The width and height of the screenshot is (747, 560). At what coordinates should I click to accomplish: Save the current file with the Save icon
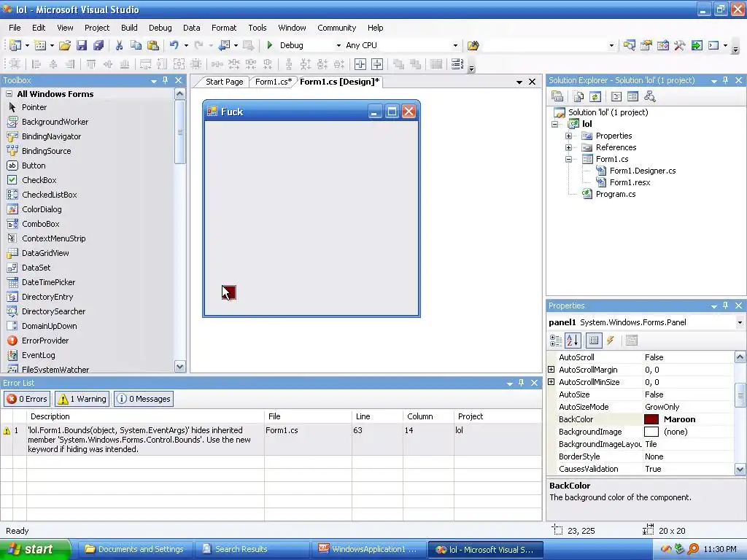(x=82, y=45)
